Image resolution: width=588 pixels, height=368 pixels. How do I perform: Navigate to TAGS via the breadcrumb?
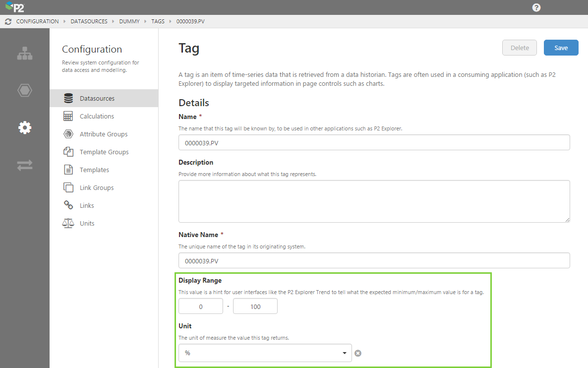pos(158,21)
